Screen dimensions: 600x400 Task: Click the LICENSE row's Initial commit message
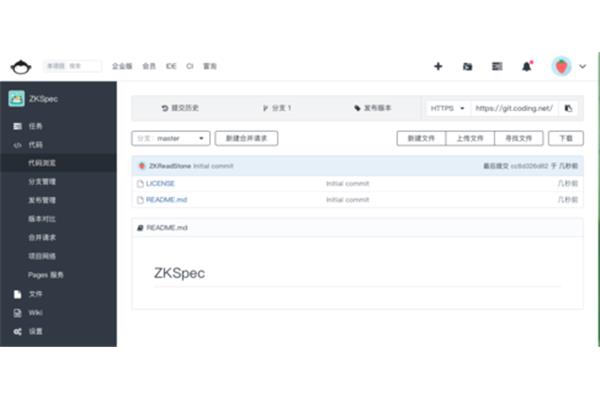[x=347, y=184]
